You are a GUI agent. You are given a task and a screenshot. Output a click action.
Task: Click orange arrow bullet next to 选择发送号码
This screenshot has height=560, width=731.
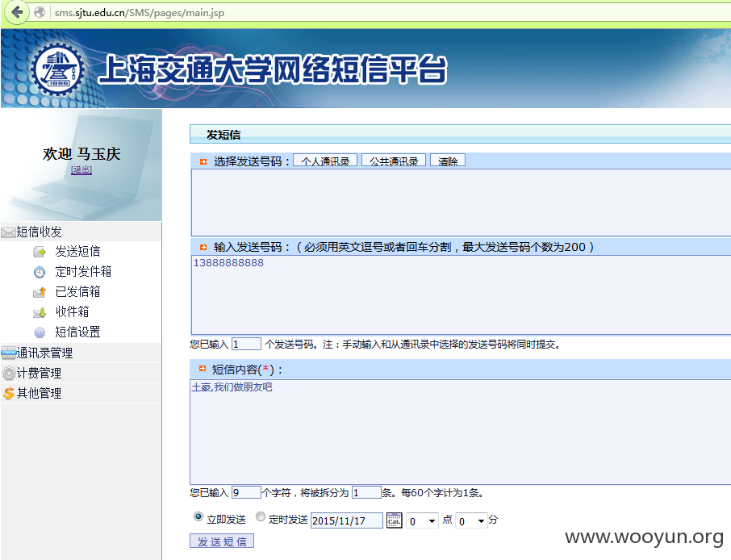click(x=203, y=162)
